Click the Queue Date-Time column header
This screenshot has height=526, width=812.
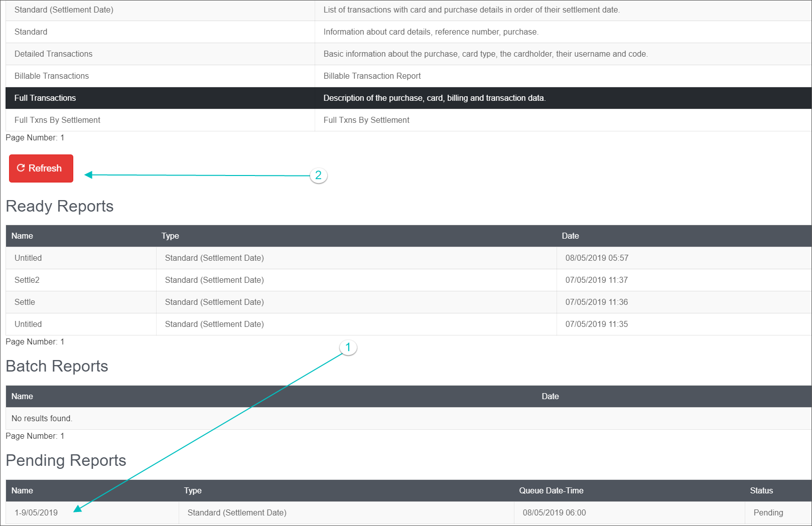[x=551, y=490]
